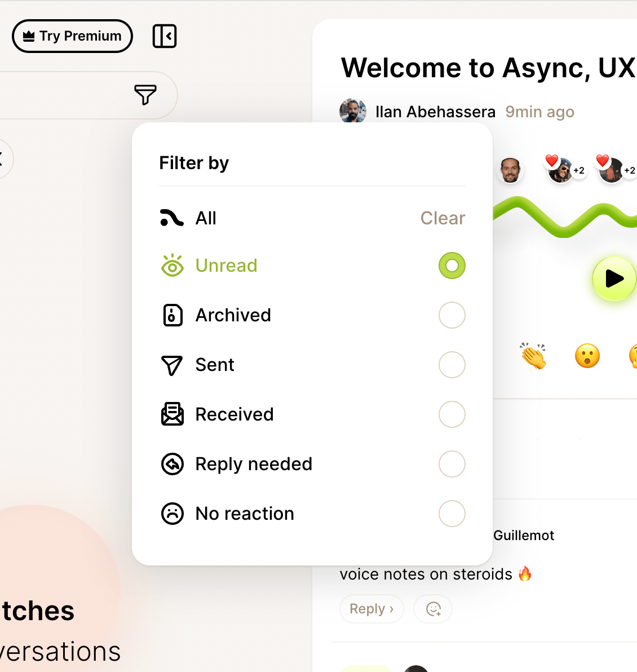Image resolution: width=637 pixels, height=672 pixels.
Task: Click Ilan Abehassera's profile avatar
Action: (353, 111)
